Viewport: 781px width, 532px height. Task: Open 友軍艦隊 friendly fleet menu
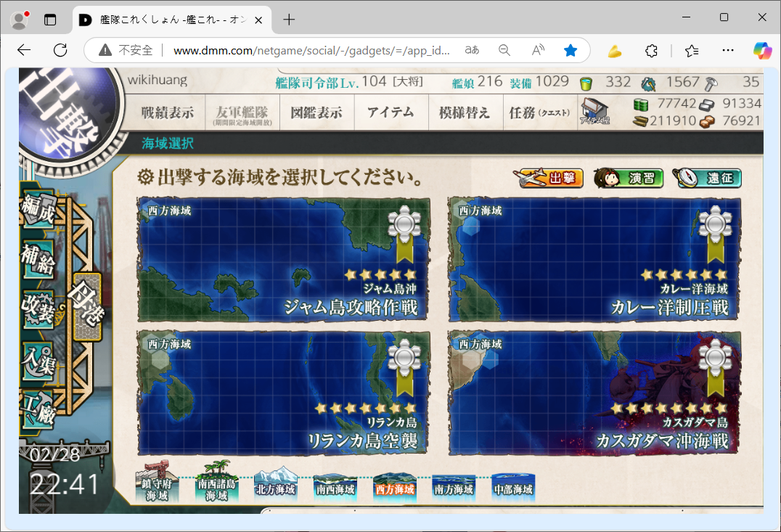242,112
